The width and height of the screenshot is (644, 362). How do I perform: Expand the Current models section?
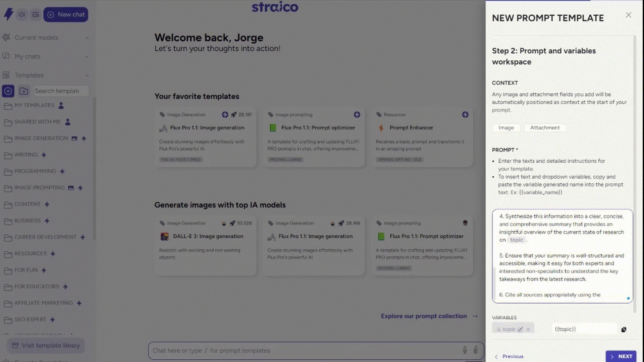pos(45,38)
